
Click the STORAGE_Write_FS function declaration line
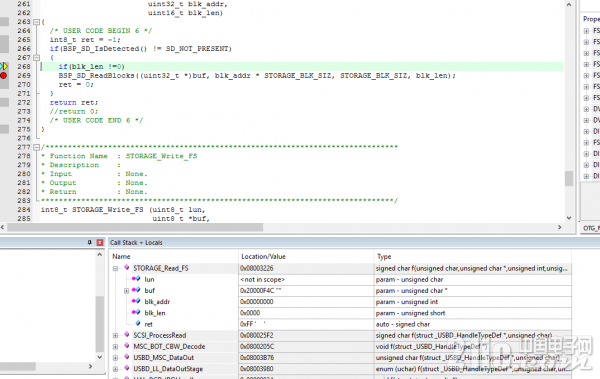pos(123,209)
